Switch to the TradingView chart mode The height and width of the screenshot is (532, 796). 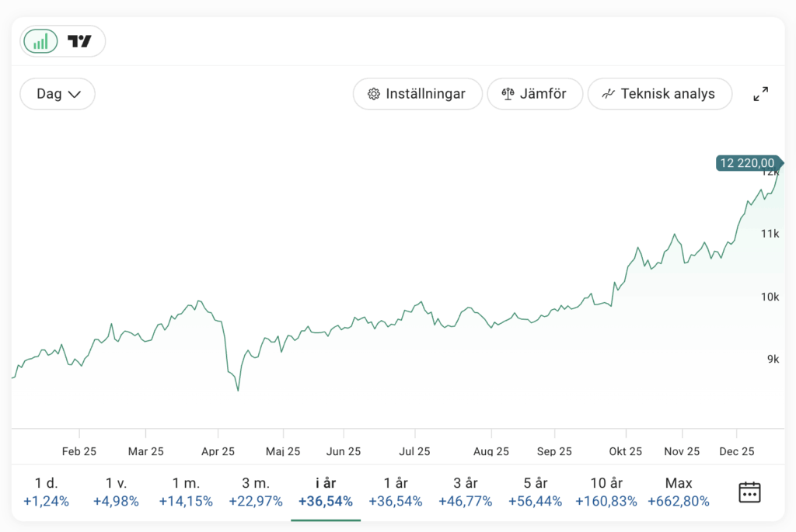[x=79, y=41]
